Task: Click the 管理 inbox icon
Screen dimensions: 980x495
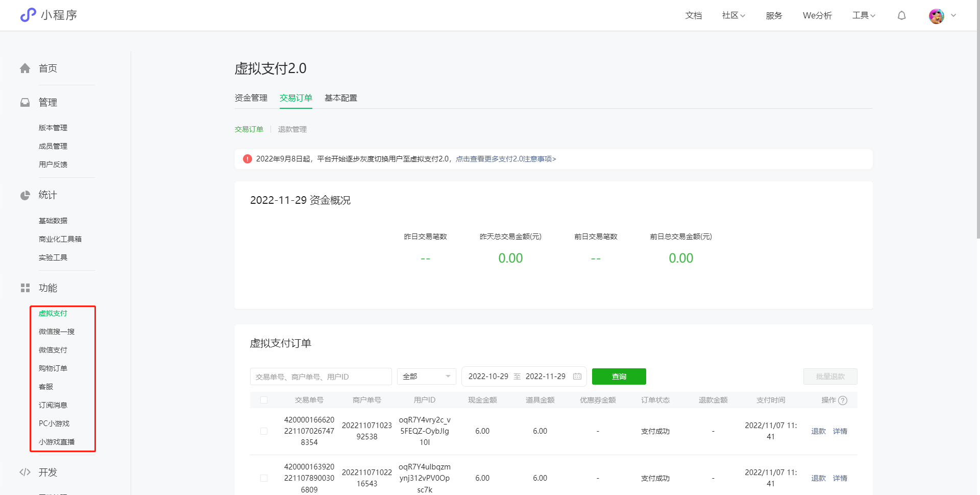Action: pyautogui.click(x=25, y=102)
